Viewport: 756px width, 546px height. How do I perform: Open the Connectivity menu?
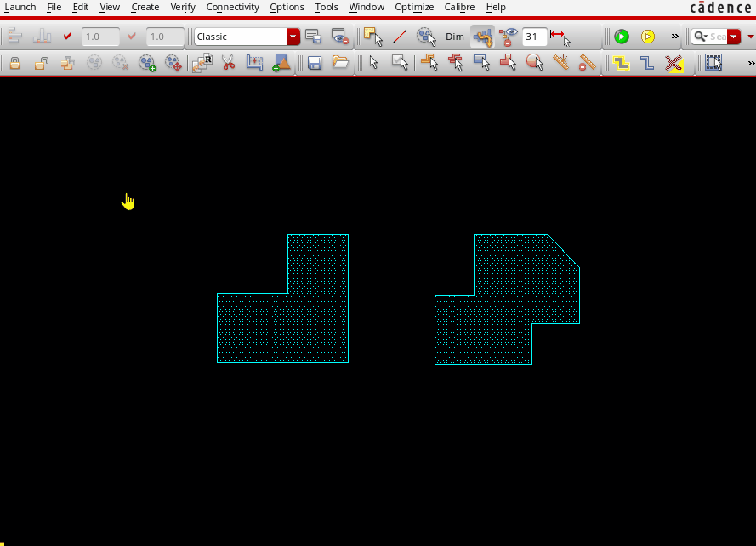(232, 7)
